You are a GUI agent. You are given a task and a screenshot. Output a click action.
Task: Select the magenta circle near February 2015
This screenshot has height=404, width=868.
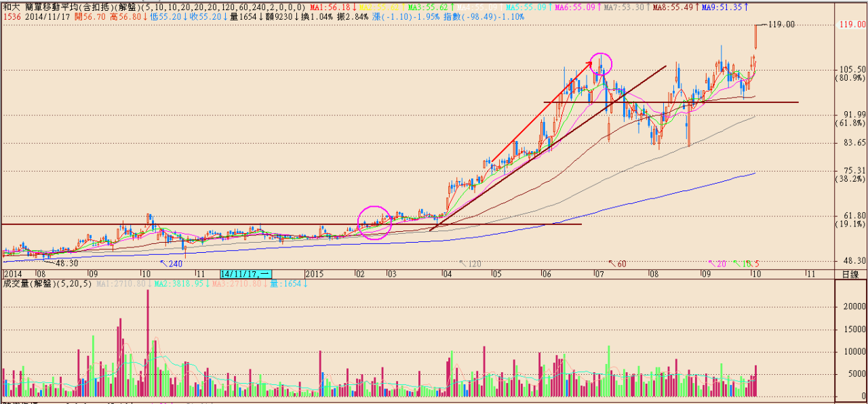point(374,222)
